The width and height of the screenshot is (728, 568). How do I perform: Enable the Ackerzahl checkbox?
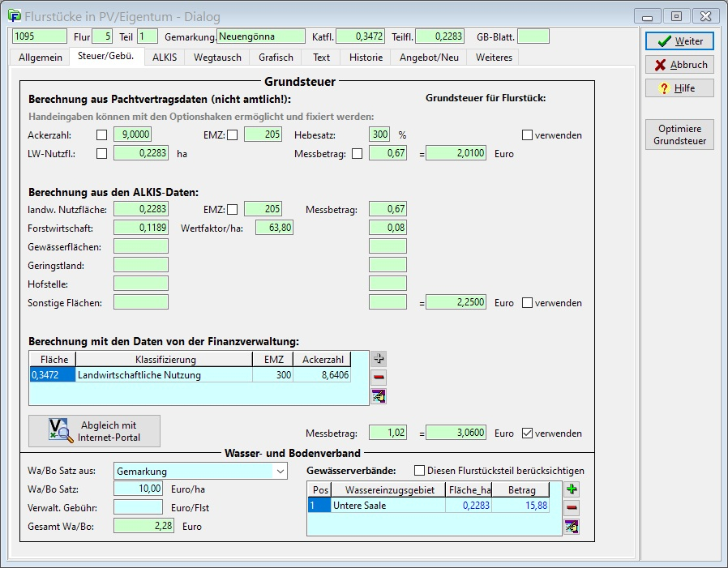pyautogui.click(x=102, y=135)
